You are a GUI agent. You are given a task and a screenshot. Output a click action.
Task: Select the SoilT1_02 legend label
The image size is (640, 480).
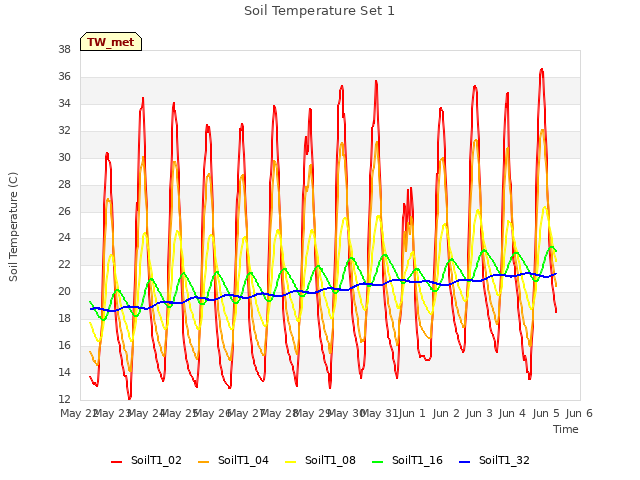pyautogui.click(x=156, y=460)
